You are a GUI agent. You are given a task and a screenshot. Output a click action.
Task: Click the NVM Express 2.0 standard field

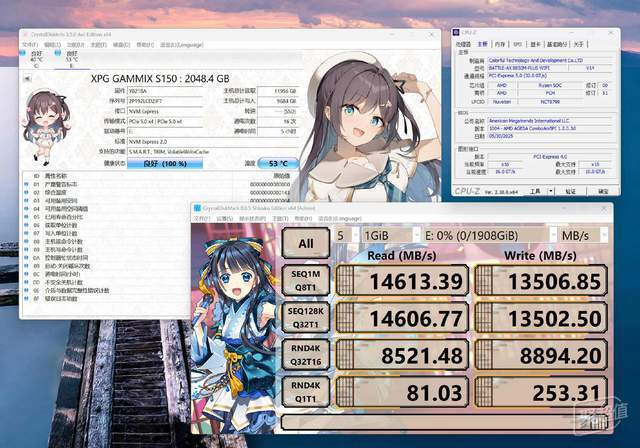point(213,142)
